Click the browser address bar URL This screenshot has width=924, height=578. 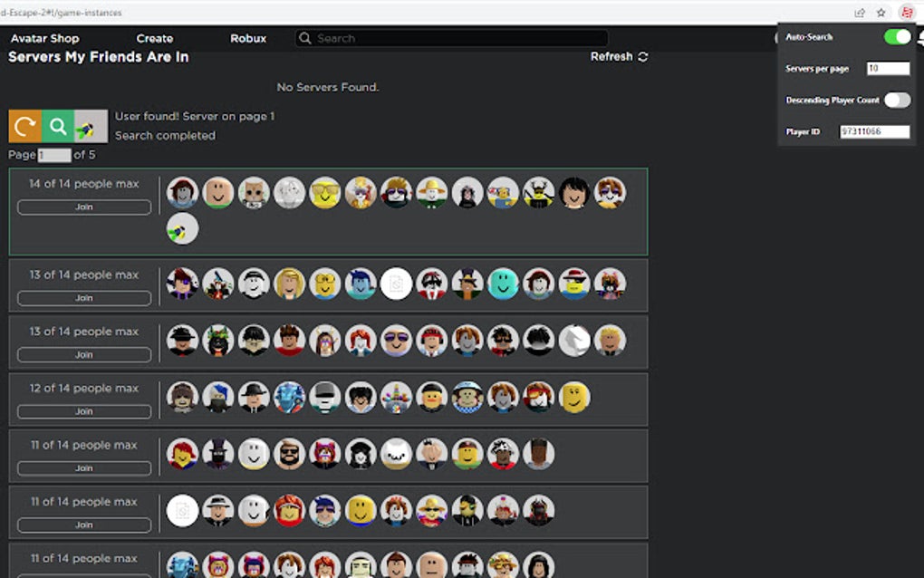pyautogui.click(x=62, y=13)
